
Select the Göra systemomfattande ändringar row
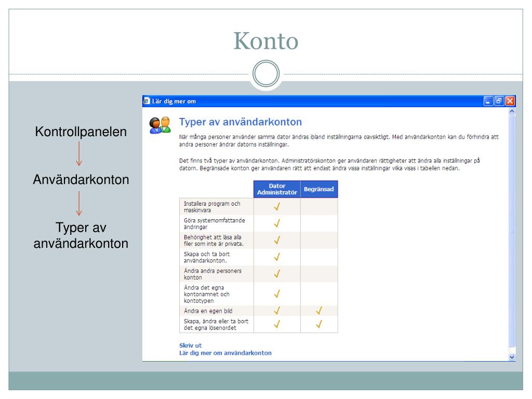(x=259, y=223)
